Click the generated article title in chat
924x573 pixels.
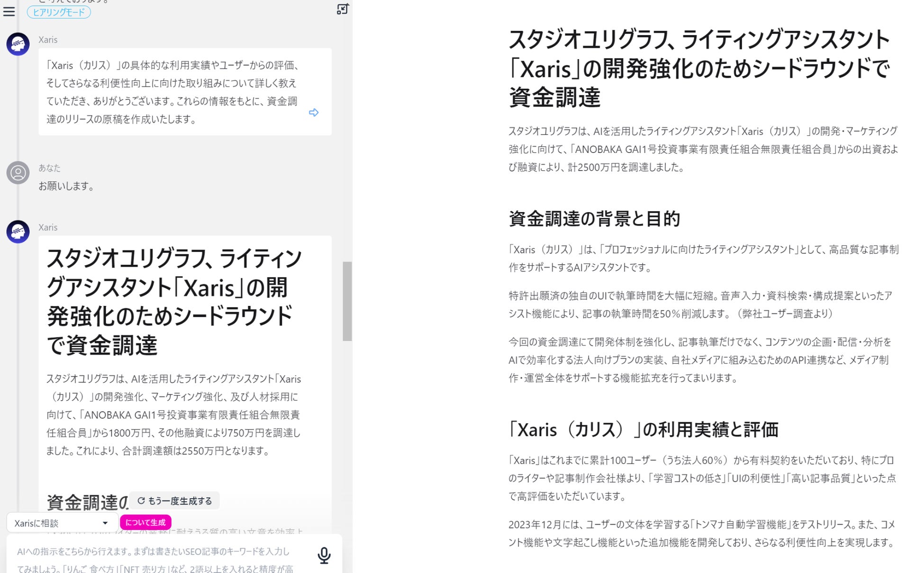174,302
